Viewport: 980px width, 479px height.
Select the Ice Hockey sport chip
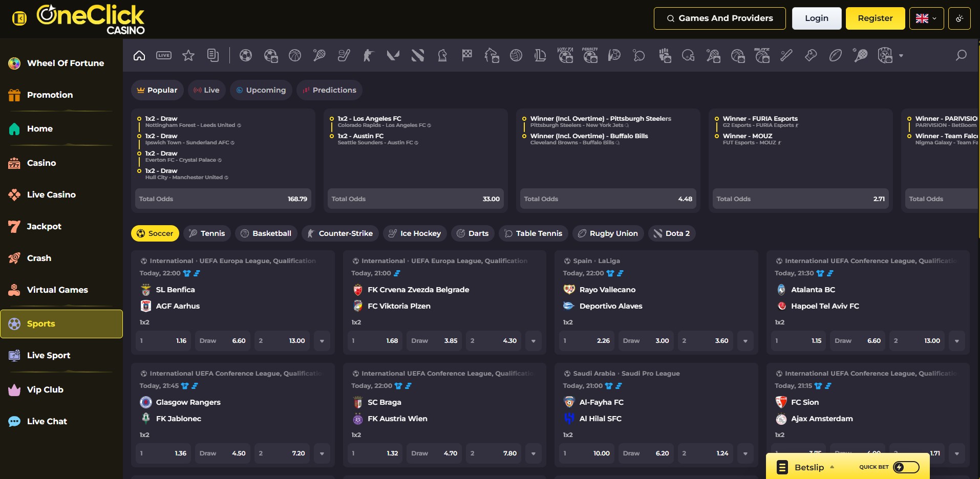[415, 233]
